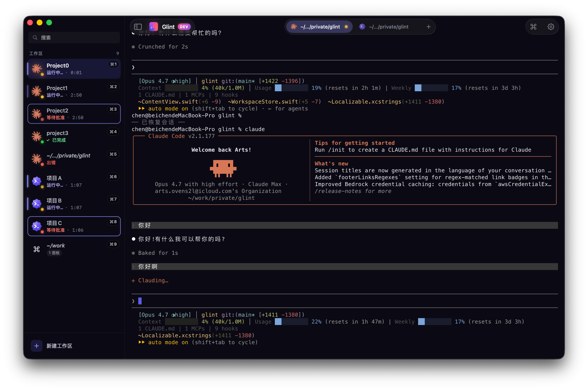
Task: Click the /release-notes for more text
Action: pyautogui.click(x=353, y=191)
